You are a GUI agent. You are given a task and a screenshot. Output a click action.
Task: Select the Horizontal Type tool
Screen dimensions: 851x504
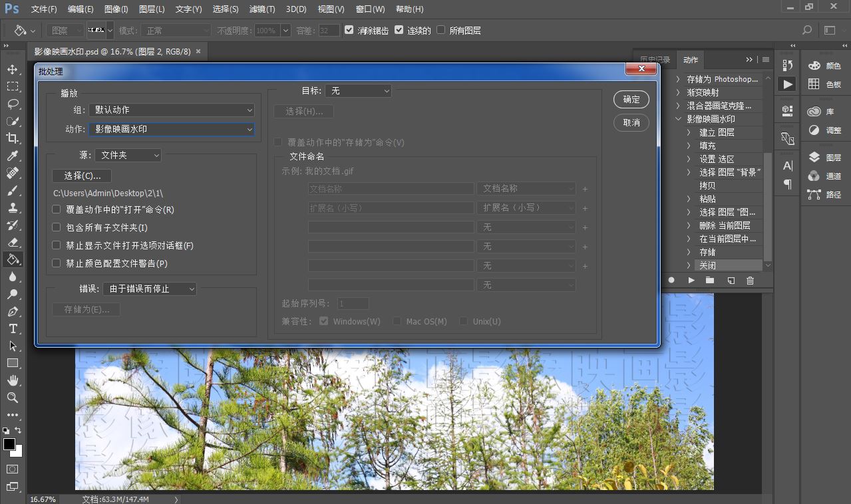click(x=13, y=328)
